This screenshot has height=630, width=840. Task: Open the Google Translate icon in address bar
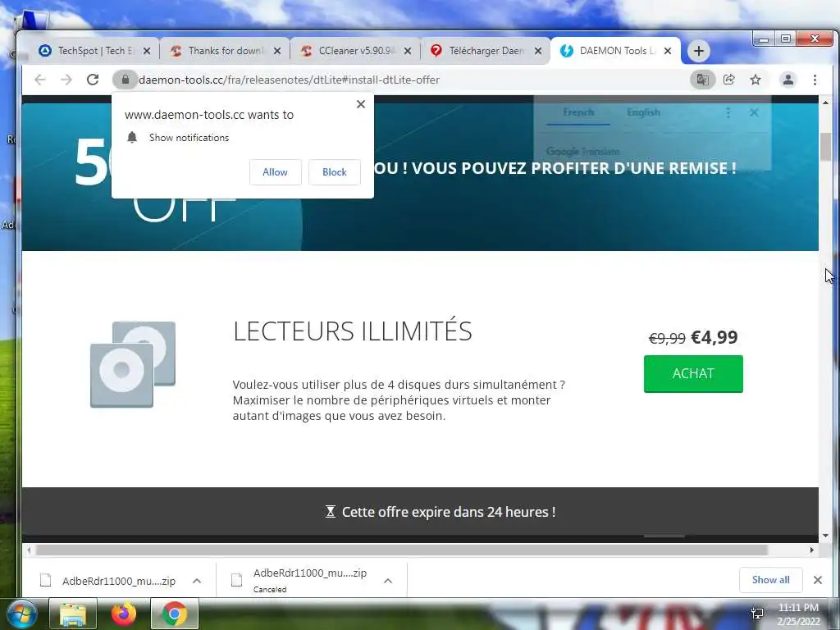pos(702,80)
